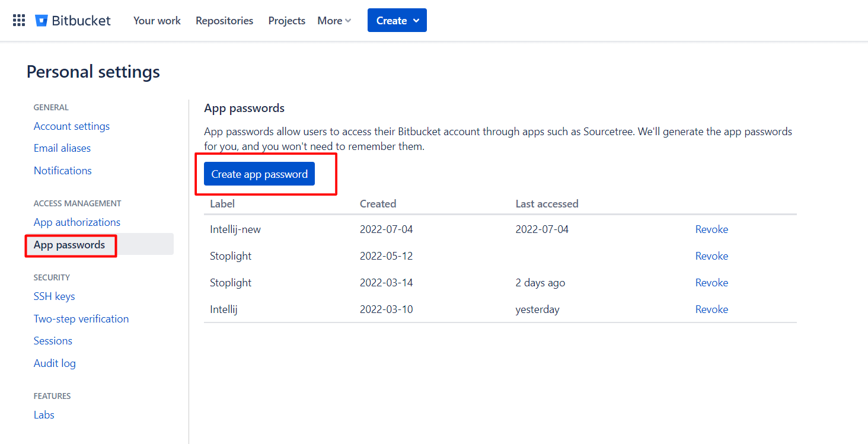Open Projects in top navigation

pos(286,21)
